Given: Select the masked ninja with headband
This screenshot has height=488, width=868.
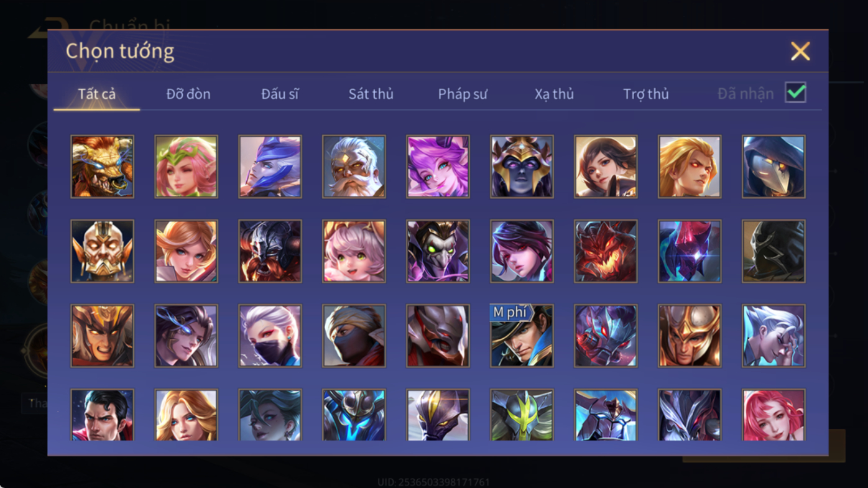Looking at the screenshot, I should pyautogui.click(x=354, y=336).
